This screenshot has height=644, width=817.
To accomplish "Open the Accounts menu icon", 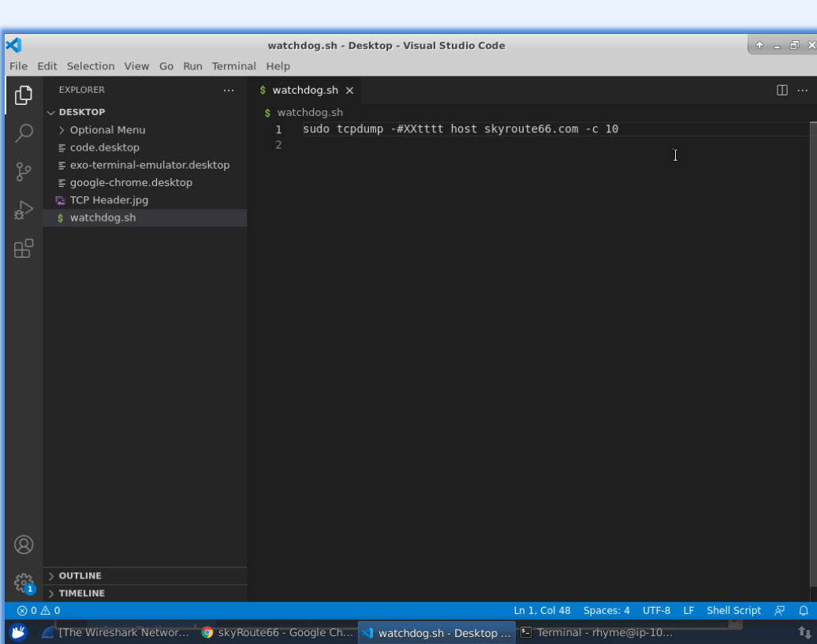I will click(x=24, y=545).
